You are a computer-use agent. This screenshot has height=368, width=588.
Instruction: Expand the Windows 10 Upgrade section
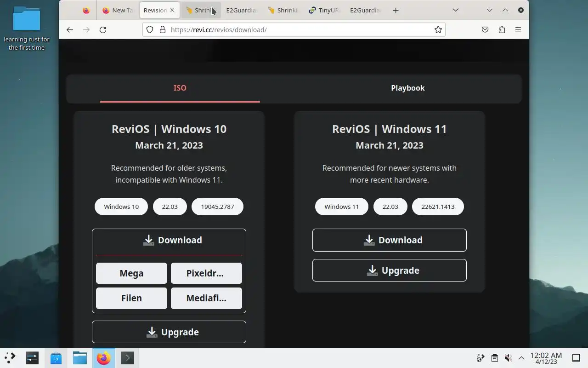(x=169, y=332)
